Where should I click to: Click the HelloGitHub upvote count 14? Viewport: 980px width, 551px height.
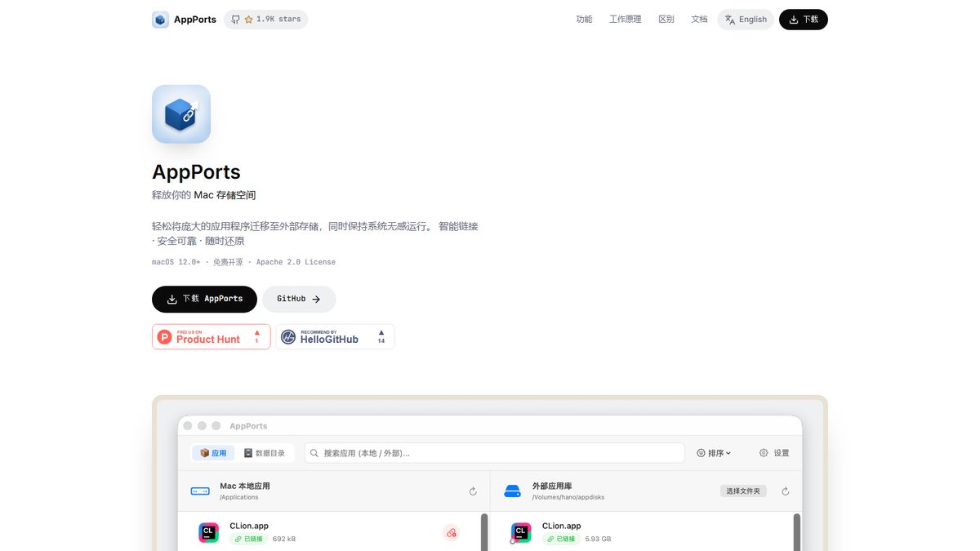[381, 341]
